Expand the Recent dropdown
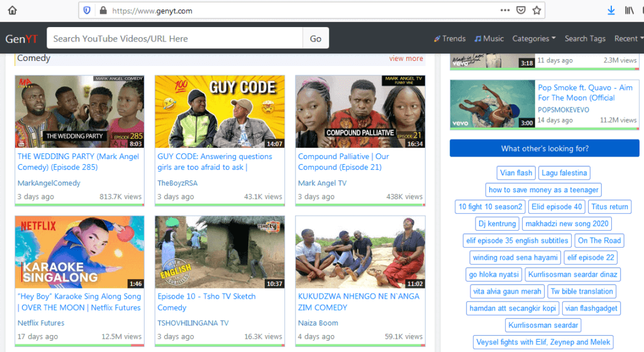This screenshot has width=644, height=352. click(628, 38)
